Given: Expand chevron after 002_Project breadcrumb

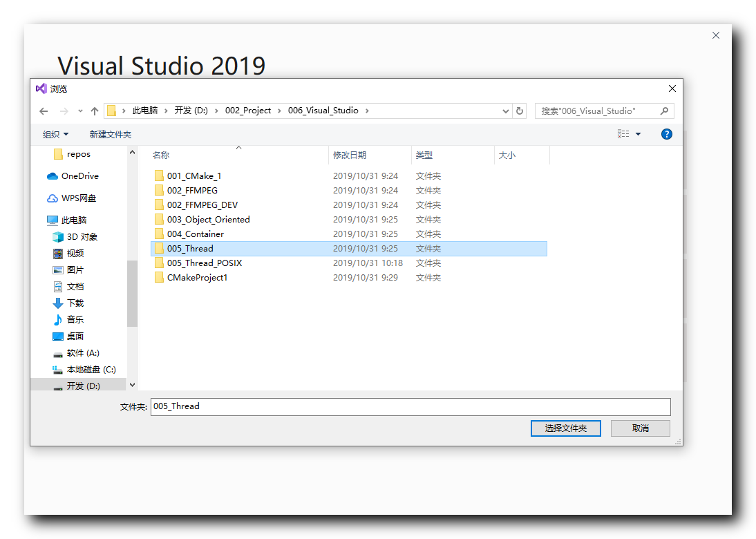Looking at the screenshot, I should (x=279, y=111).
